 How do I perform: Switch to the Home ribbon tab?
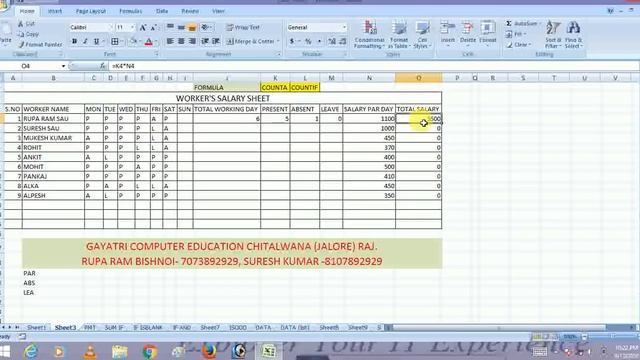click(x=27, y=11)
